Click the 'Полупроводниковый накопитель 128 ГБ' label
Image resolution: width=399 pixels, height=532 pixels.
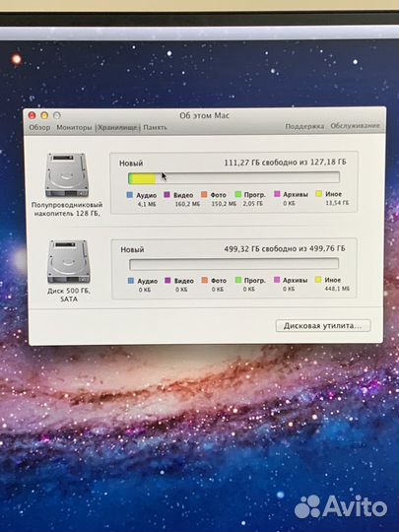(x=67, y=209)
